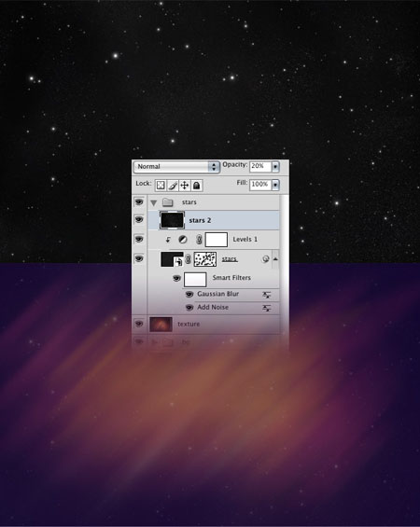The height and width of the screenshot is (527, 420).
Task: Hide the Levels 1 adjustment layer
Action: (x=139, y=239)
